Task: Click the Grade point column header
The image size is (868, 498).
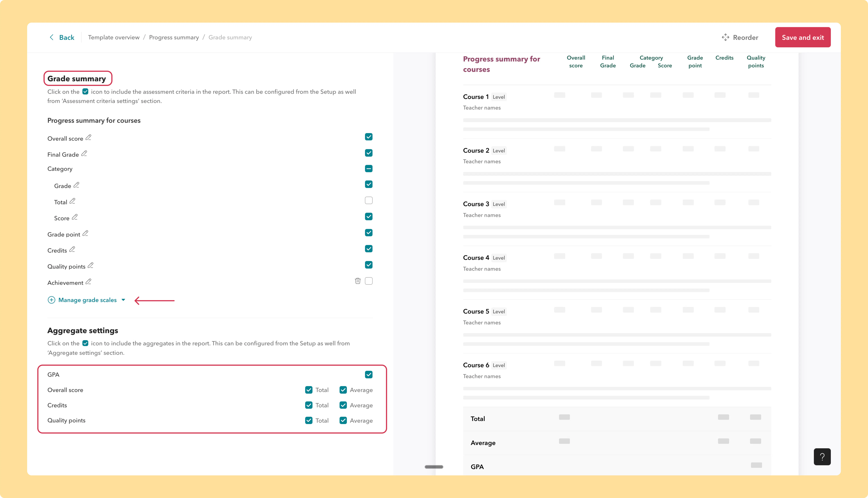Action: tap(695, 62)
